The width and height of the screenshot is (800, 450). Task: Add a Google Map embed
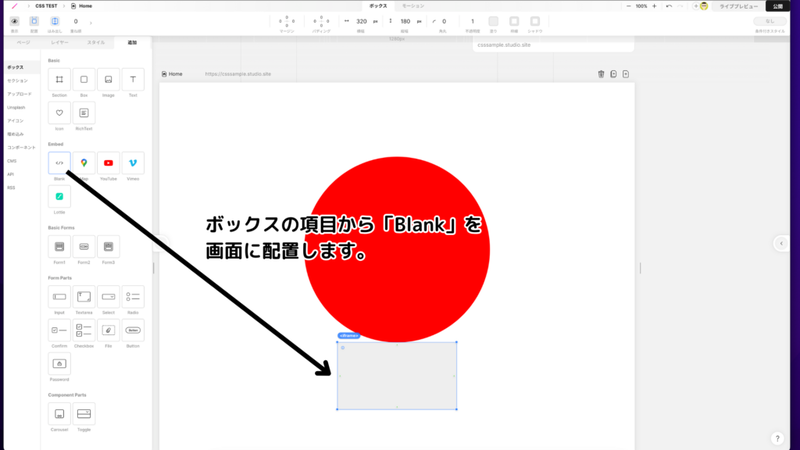[x=84, y=163]
